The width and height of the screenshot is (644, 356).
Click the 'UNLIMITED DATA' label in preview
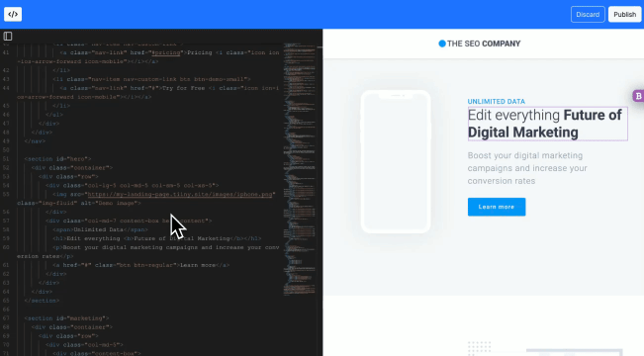497,102
